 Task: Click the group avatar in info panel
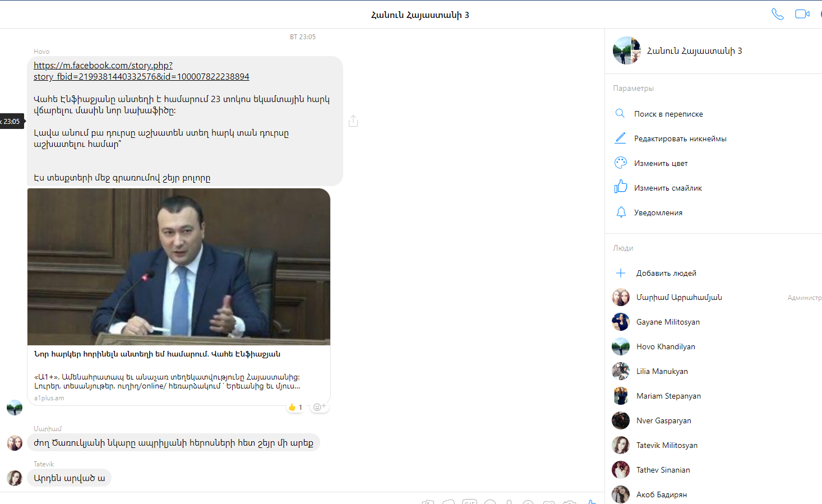[626, 51]
